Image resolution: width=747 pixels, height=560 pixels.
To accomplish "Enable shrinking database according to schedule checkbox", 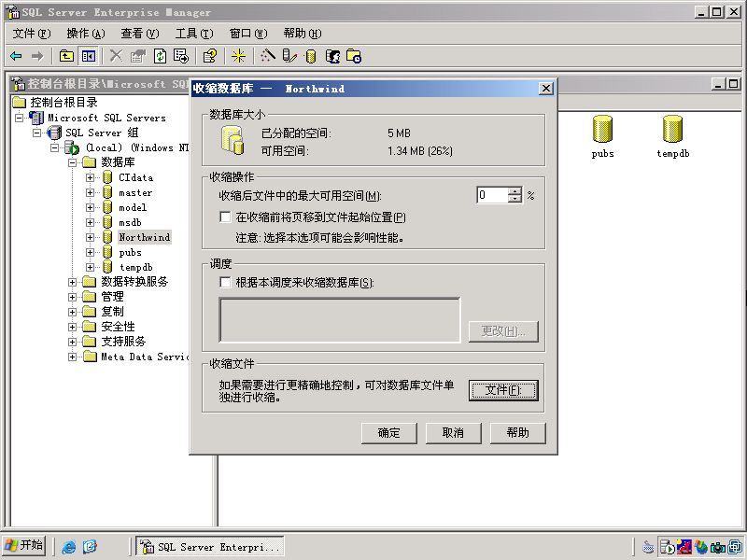I will (x=225, y=283).
